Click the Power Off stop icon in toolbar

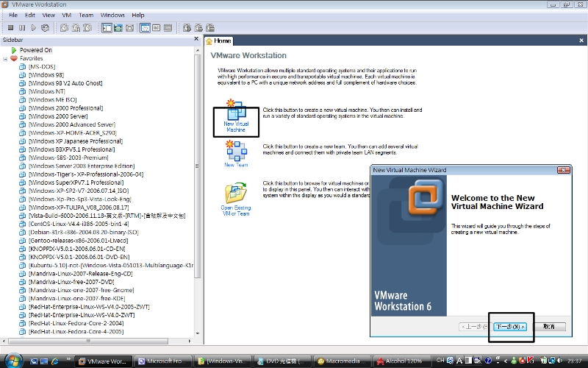pyautogui.click(x=10, y=28)
